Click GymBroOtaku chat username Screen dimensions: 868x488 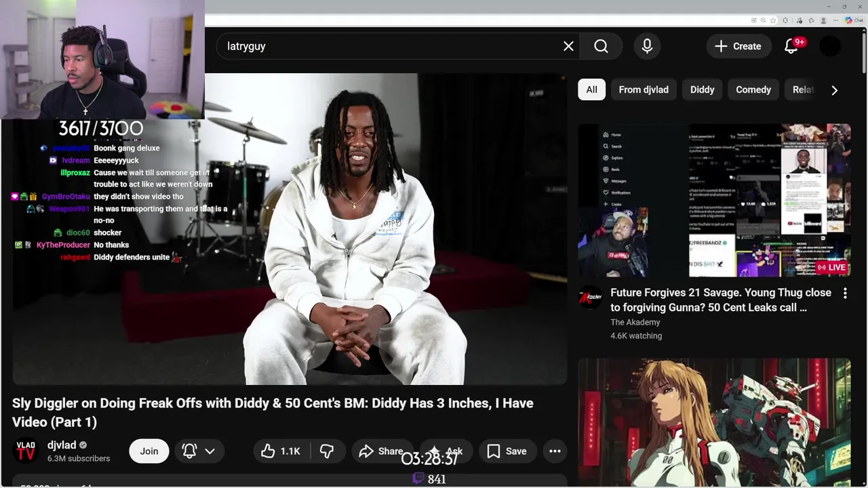coord(66,197)
